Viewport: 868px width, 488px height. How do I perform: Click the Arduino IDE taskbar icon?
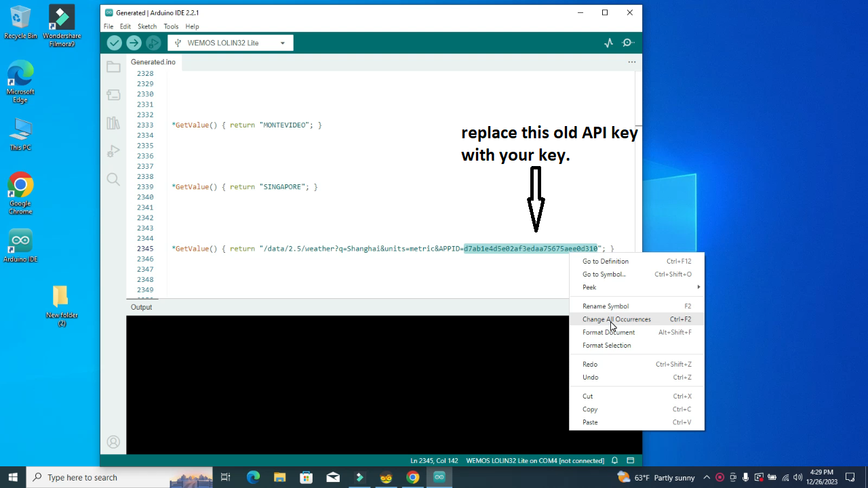coord(439,477)
